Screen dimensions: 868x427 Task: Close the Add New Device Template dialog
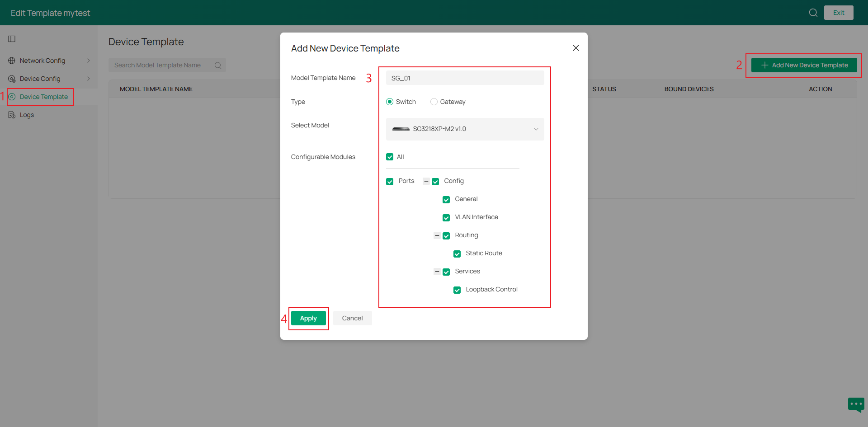click(x=576, y=48)
